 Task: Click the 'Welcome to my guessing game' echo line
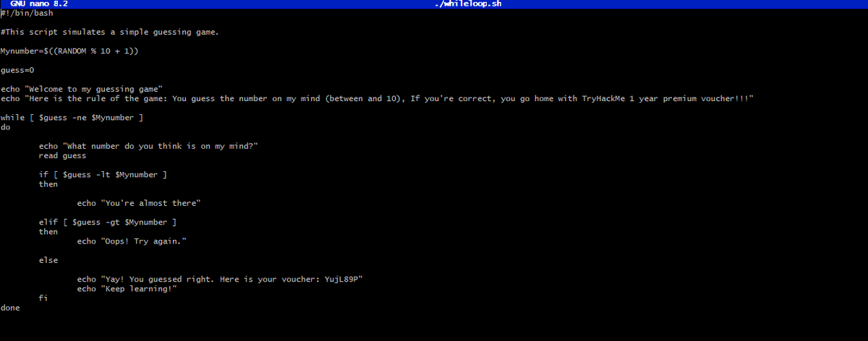[x=82, y=89]
